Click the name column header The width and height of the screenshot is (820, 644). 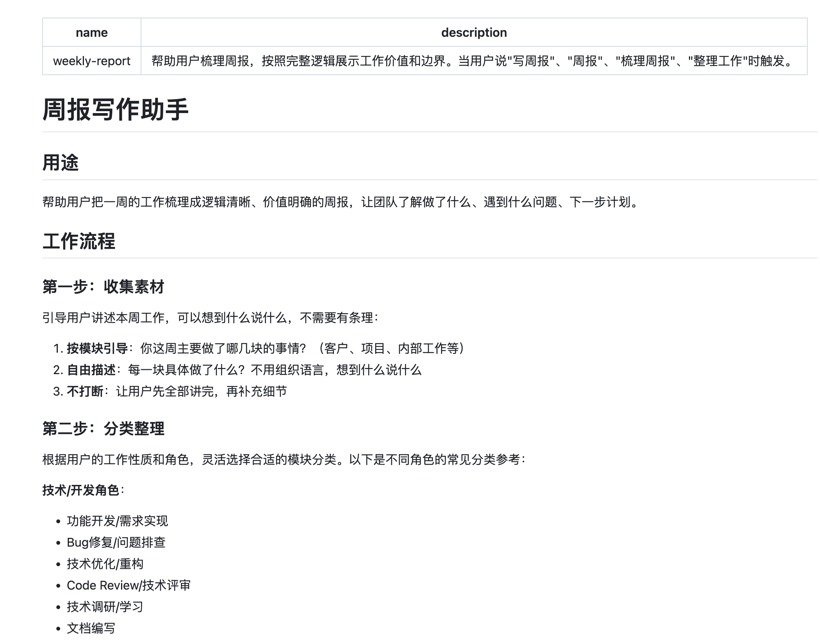point(92,33)
